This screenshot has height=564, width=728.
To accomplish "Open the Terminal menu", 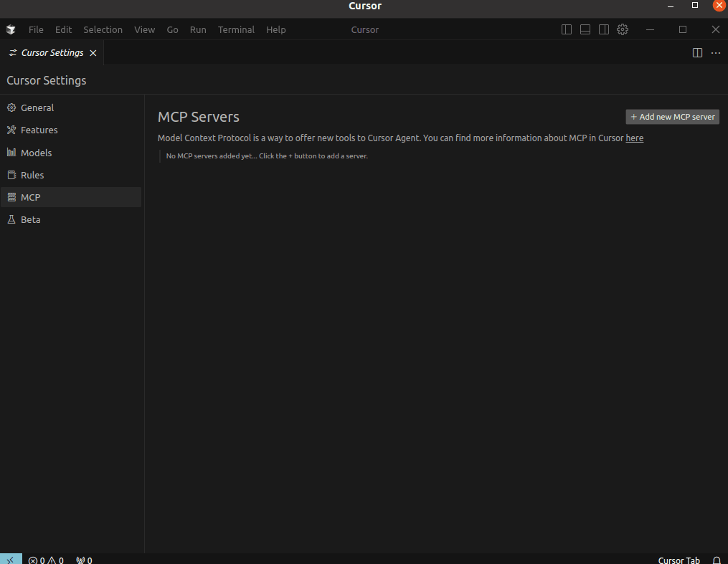I will tap(236, 29).
